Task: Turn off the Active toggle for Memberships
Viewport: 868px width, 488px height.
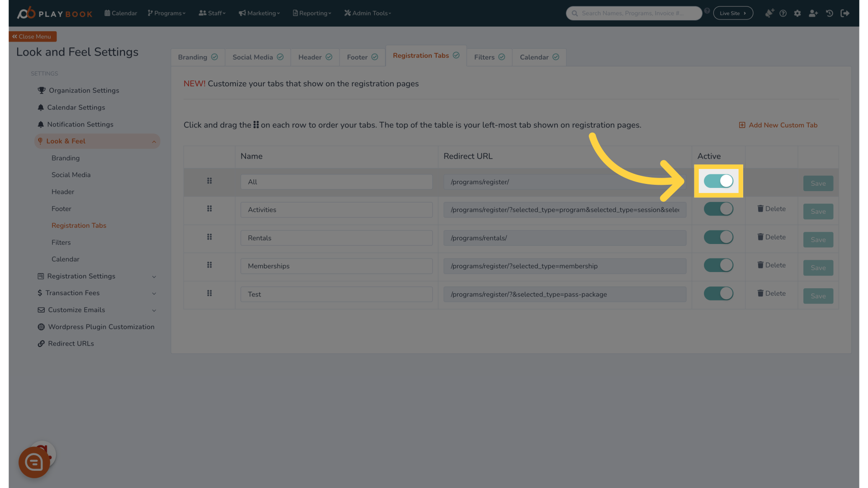Action: [718, 265]
